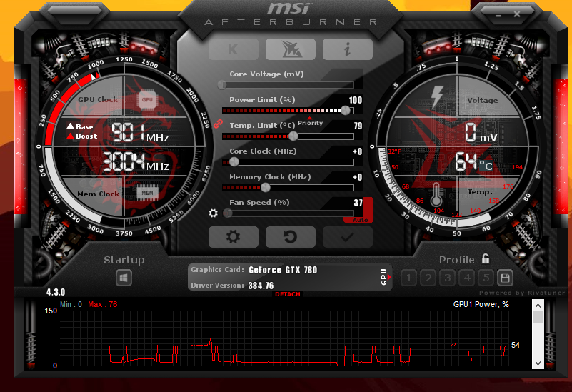Click the 64 °C temperature readout

click(473, 162)
